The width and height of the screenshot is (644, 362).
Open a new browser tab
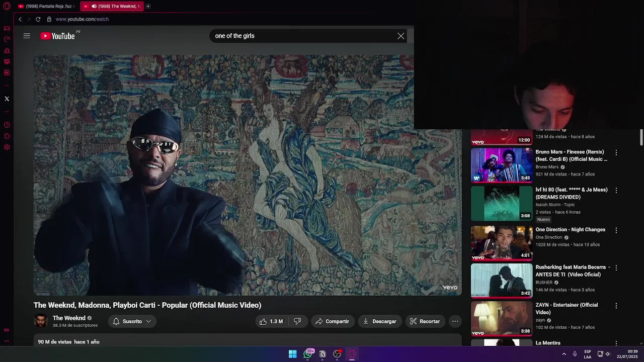pyautogui.click(x=148, y=6)
